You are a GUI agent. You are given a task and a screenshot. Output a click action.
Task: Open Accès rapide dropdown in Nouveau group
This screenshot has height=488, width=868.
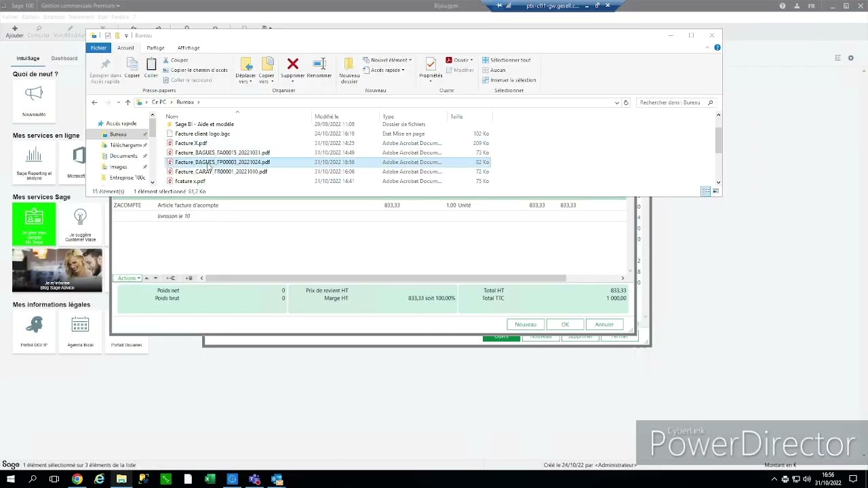[x=384, y=70]
